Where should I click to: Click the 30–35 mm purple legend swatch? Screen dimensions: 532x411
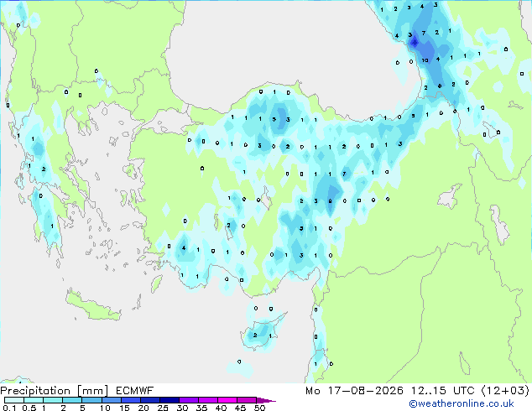tap(188, 400)
